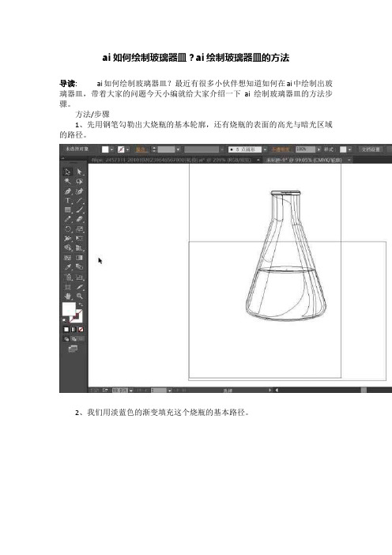The image size is (392, 555).
Task: Pick the Symbol Sprayer tool
Action: pyautogui.click(x=68, y=277)
